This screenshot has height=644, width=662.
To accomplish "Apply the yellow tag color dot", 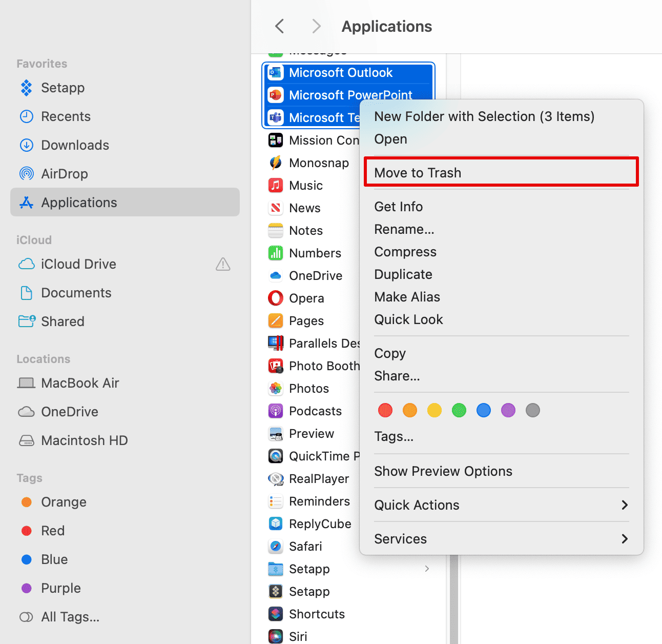I will (x=435, y=410).
